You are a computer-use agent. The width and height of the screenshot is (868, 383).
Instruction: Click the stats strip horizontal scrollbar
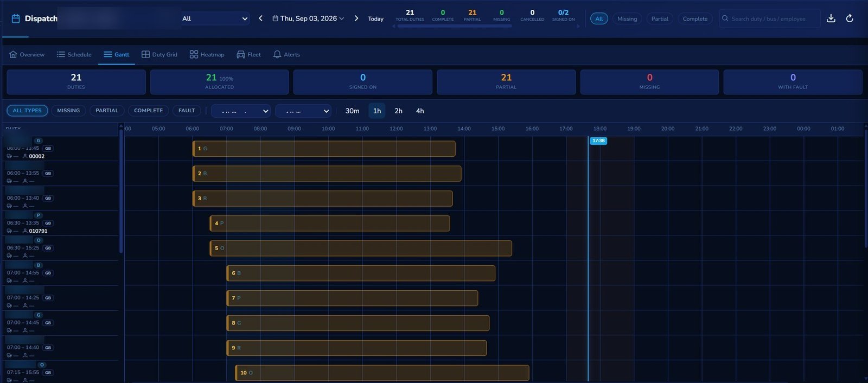click(x=455, y=25)
